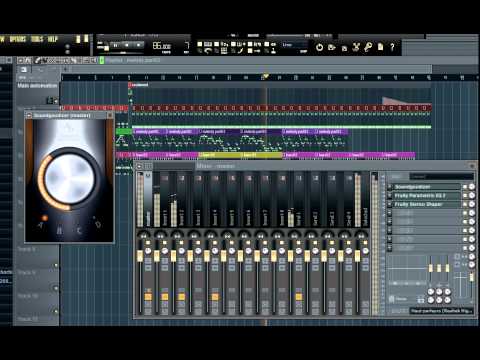Click the song position marker on timeline ruler
The image size is (480, 360).
click(265, 77)
